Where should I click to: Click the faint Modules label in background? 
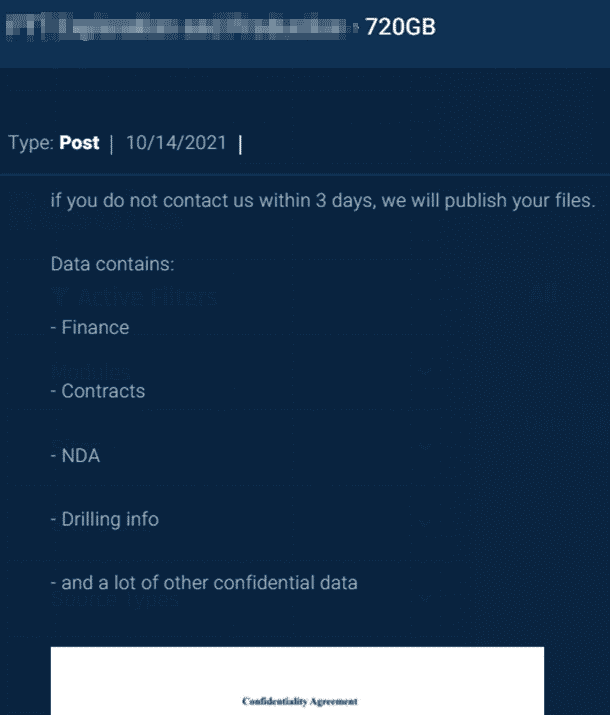[88, 369]
